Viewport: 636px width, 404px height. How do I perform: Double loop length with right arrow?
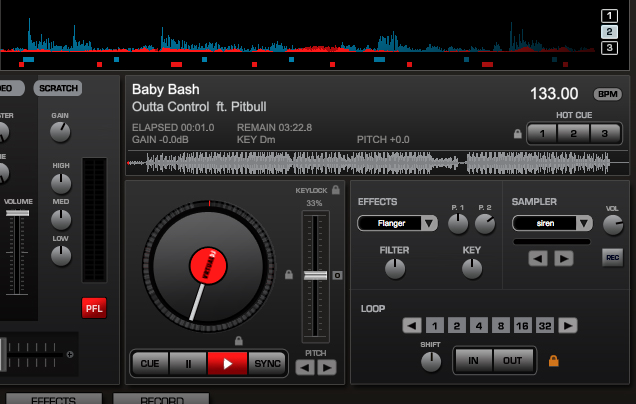(568, 325)
